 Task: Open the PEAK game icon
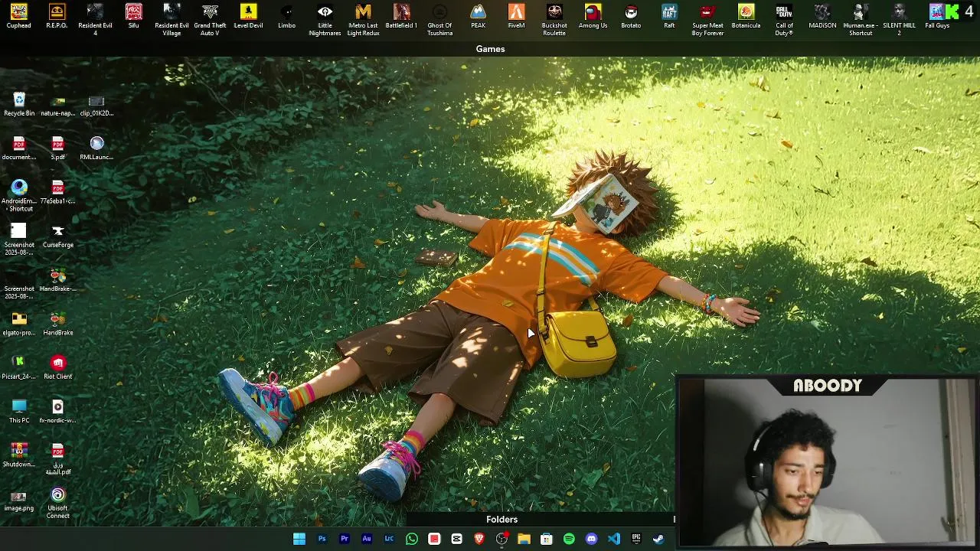pos(478,16)
